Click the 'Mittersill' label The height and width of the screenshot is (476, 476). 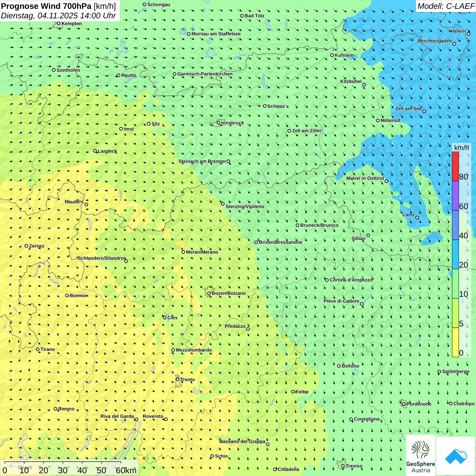[390, 120]
